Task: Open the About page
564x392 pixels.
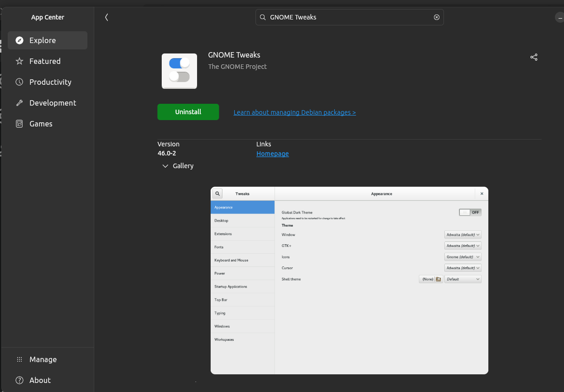Action: point(48,380)
